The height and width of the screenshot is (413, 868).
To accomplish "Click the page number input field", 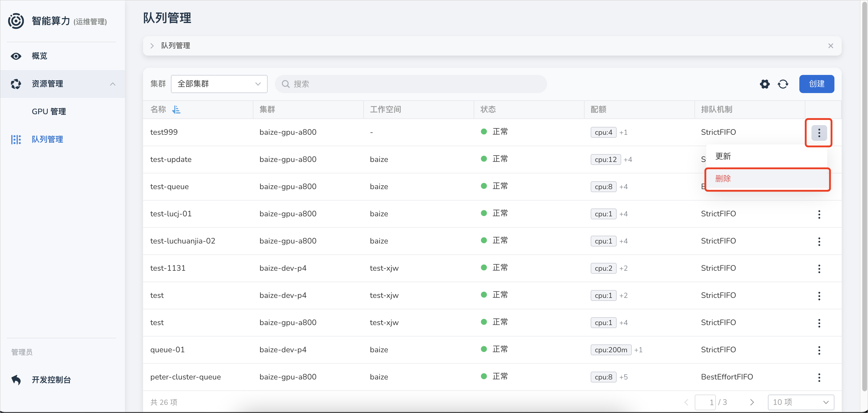I will pos(705,402).
